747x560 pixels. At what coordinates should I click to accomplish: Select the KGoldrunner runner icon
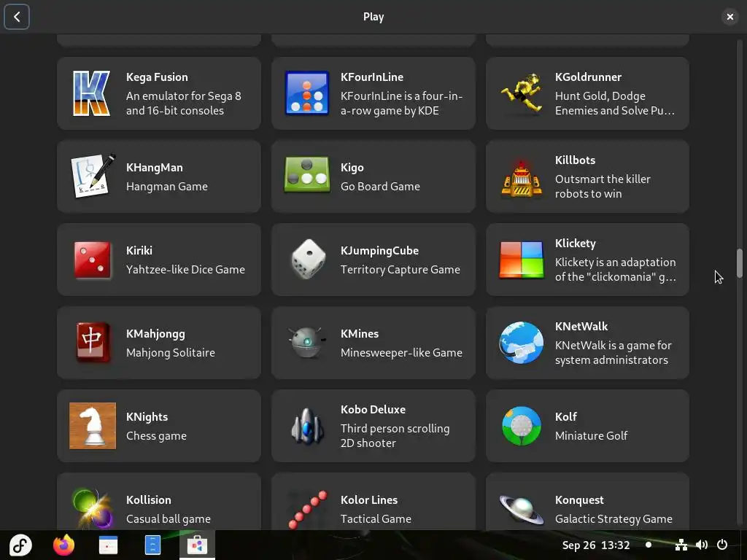[x=521, y=93]
